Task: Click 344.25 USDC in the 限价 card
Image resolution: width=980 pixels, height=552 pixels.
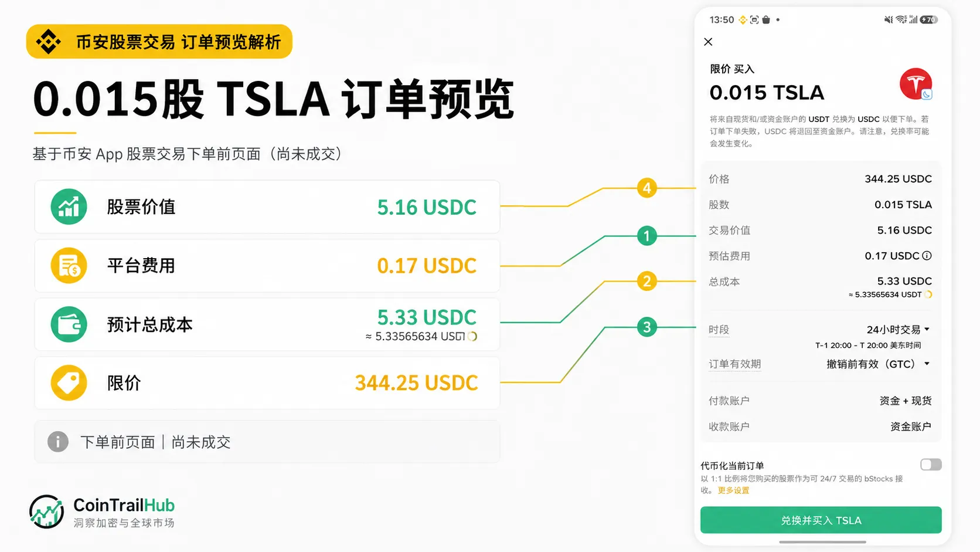Action: tap(416, 383)
